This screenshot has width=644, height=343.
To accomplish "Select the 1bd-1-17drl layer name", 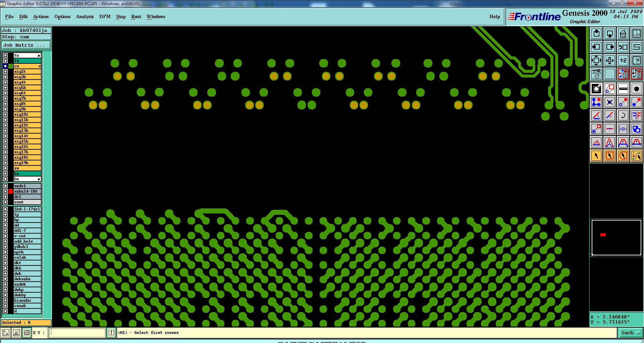I will point(27,209).
